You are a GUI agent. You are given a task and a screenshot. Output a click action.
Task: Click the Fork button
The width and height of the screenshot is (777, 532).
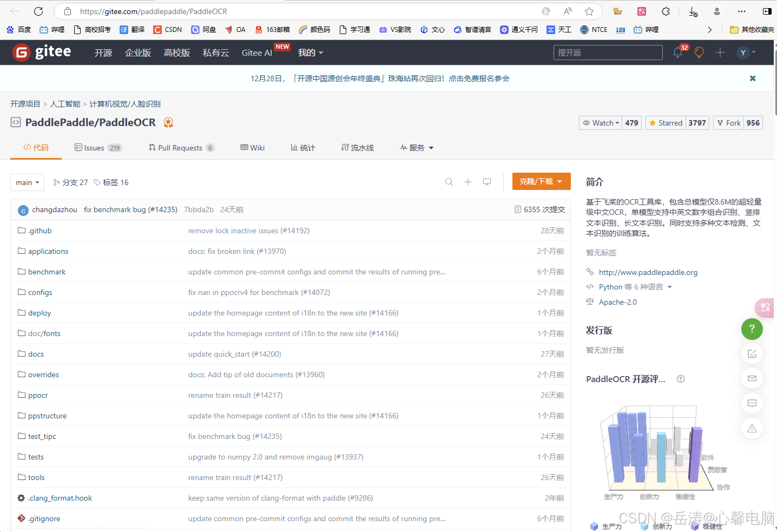728,123
